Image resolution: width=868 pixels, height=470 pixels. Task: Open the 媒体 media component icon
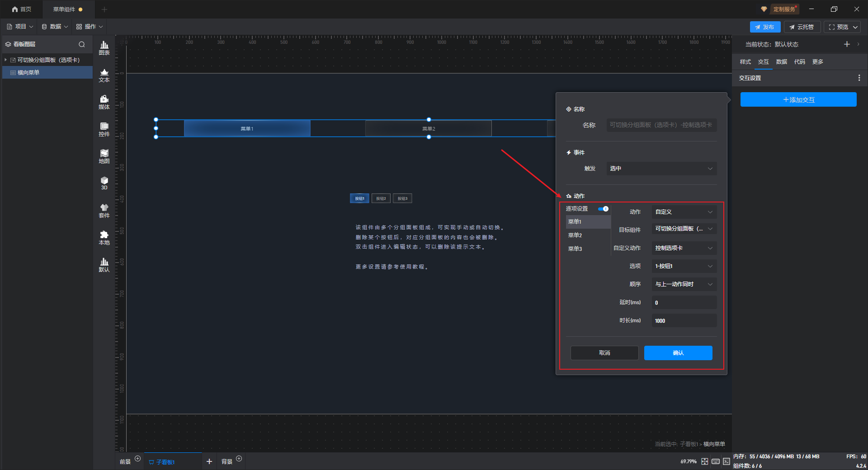(x=104, y=102)
